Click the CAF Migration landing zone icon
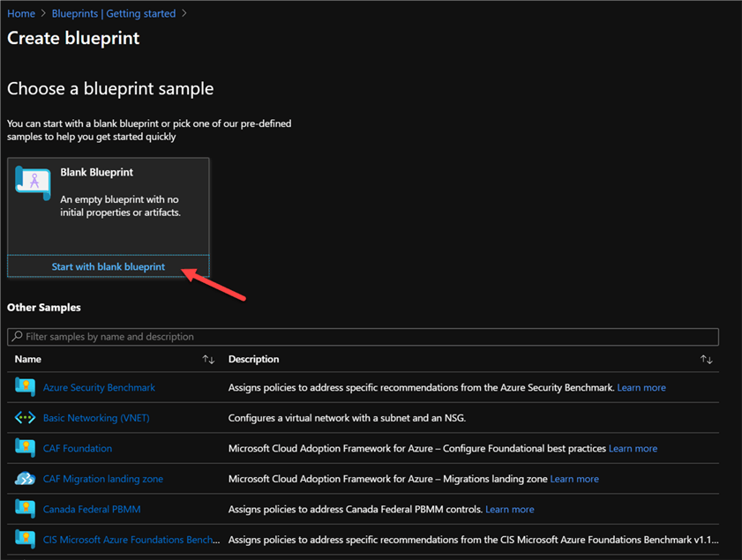 coord(25,479)
